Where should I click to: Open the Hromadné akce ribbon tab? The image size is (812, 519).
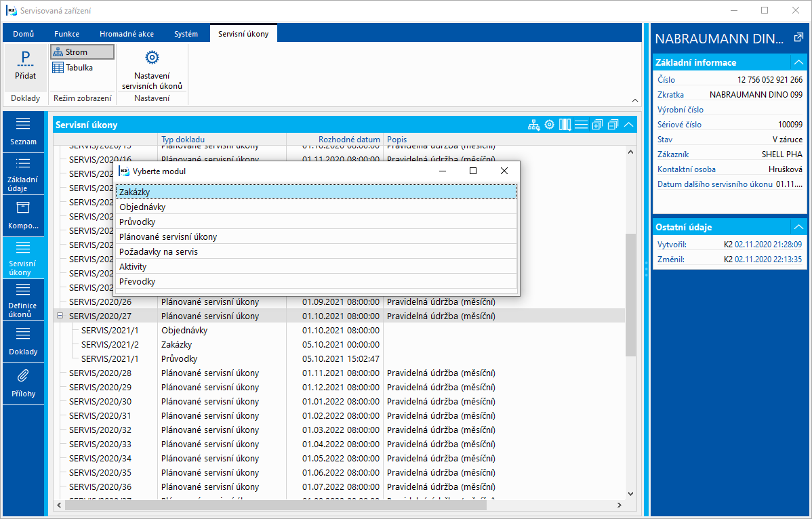point(127,34)
